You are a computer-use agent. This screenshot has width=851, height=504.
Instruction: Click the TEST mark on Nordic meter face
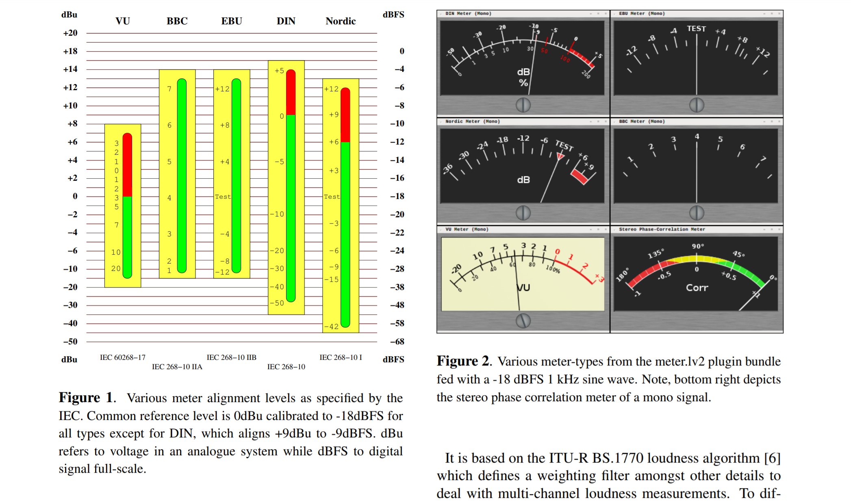564,145
